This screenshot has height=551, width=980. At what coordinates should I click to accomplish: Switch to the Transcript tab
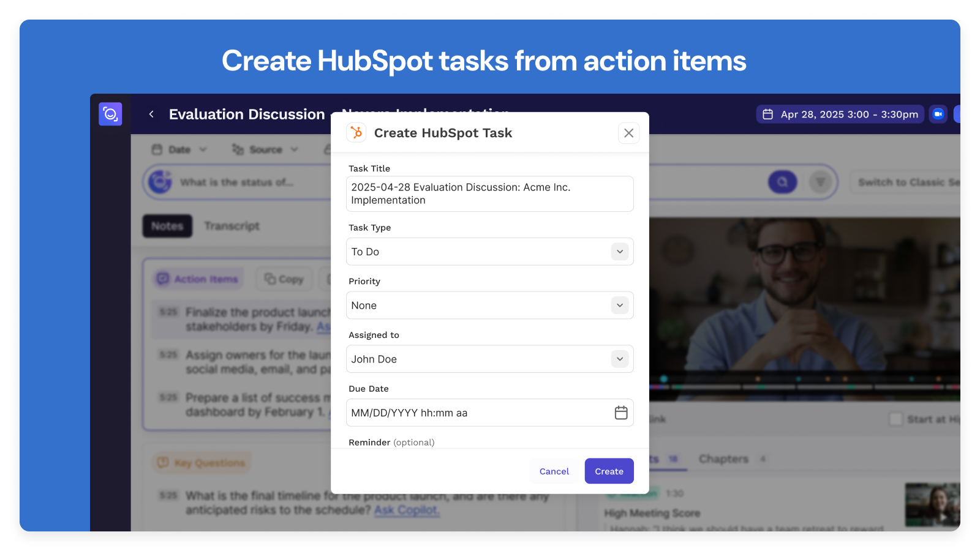coord(232,226)
